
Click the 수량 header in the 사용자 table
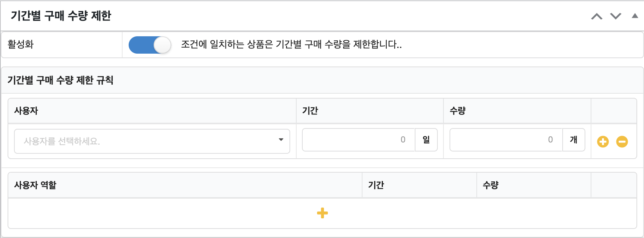tap(457, 111)
